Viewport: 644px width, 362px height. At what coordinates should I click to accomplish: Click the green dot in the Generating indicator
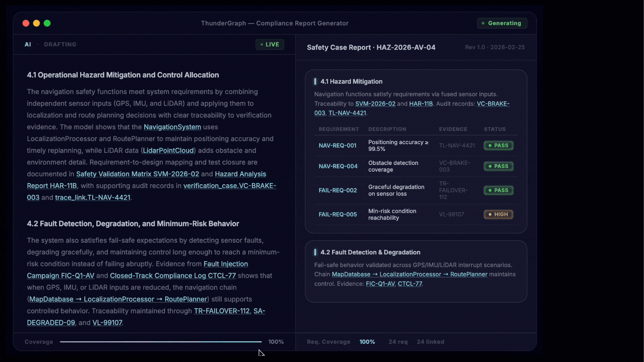click(483, 23)
